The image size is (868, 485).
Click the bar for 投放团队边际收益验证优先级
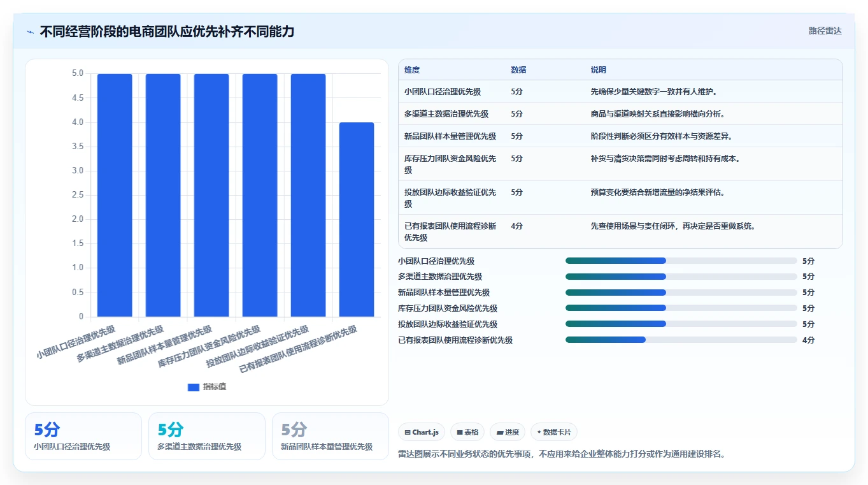click(x=308, y=195)
